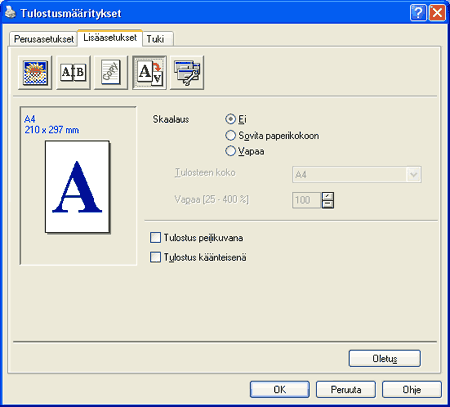
Task: Switch to the Perusasetukset tab
Action: [x=43, y=39]
